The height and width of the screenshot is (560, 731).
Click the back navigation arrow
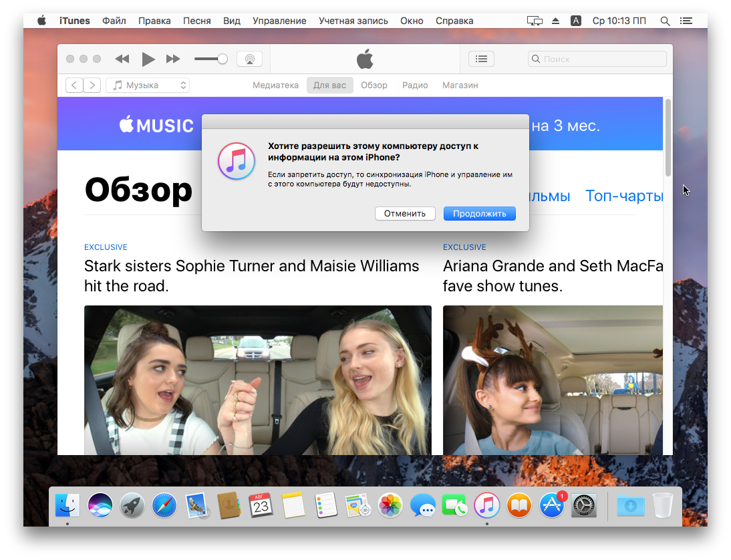pyautogui.click(x=74, y=86)
